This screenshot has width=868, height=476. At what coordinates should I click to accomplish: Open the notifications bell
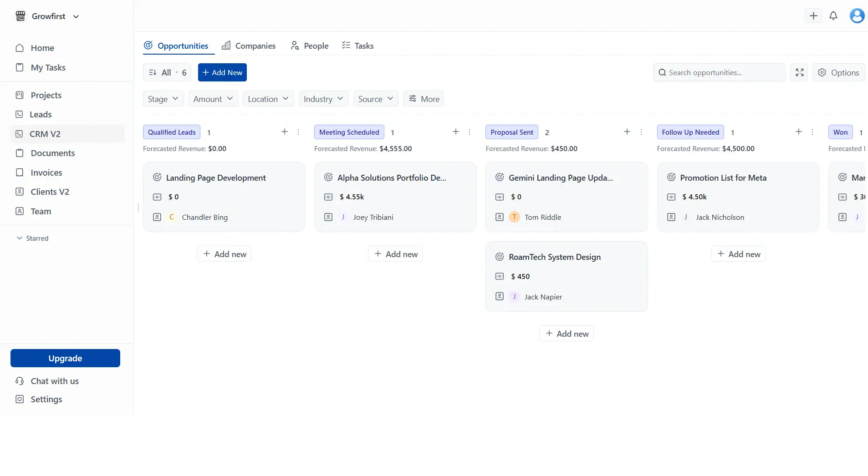pyautogui.click(x=834, y=15)
